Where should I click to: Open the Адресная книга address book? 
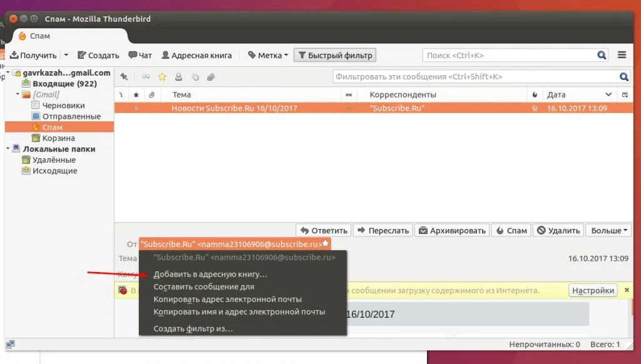[197, 55]
